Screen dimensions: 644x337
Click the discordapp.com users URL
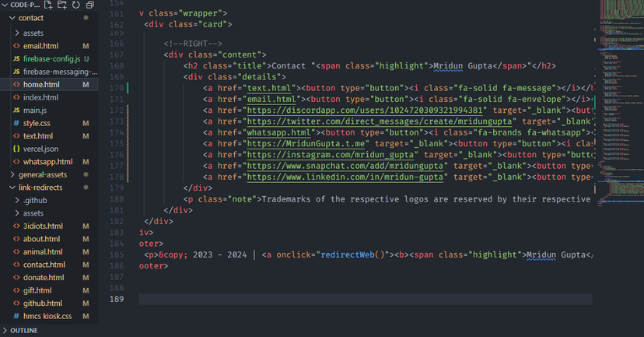(x=365, y=111)
